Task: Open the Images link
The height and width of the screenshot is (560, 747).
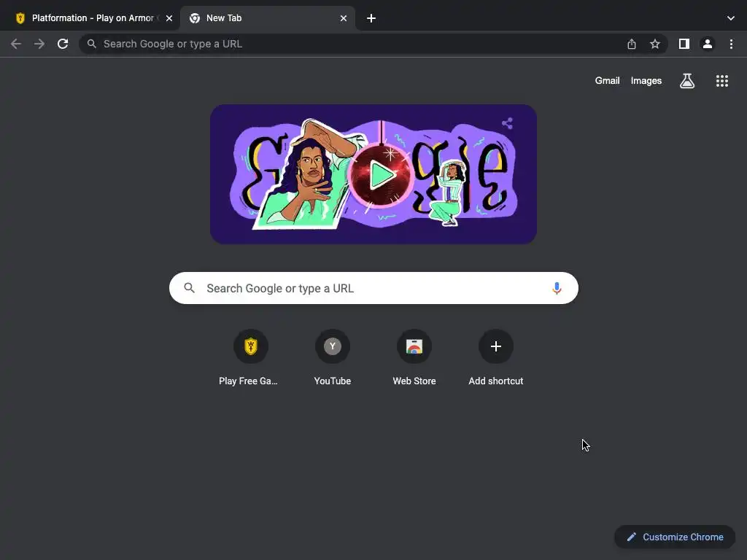Action: pos(646,81)
